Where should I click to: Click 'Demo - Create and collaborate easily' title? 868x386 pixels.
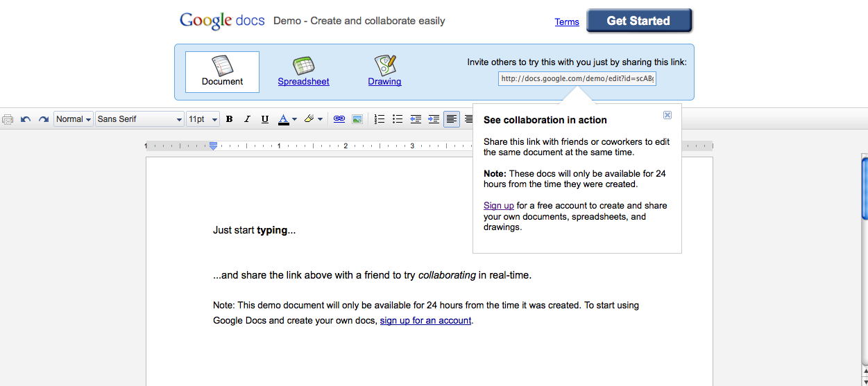pyautogui.click(x=359, y=21)
